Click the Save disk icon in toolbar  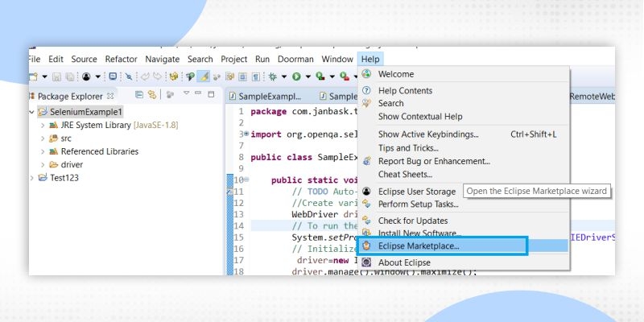57,76
